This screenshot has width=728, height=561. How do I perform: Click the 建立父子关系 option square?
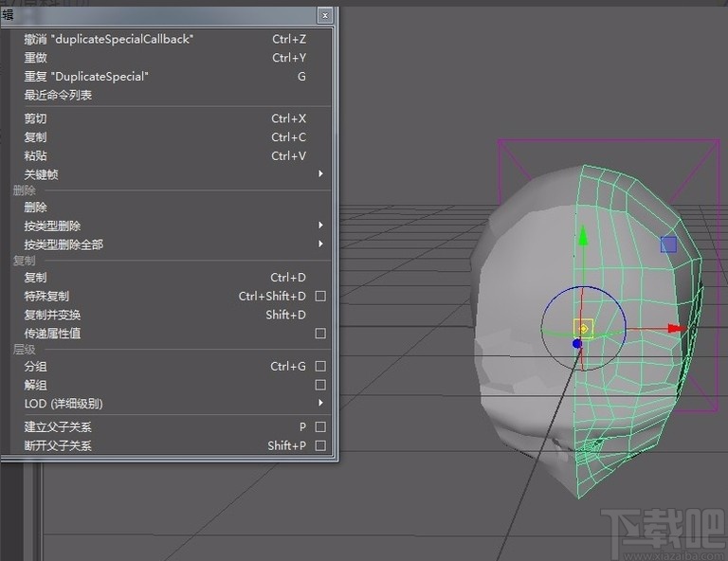[x=320, y=427]
